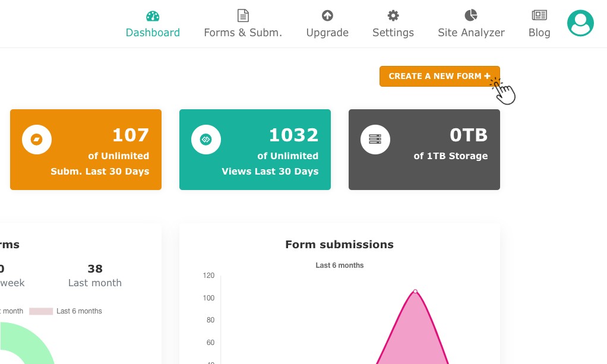Click the 'Views Last 30 Days' label
This screenshot has width=607, height=364.
pos(270,172)
